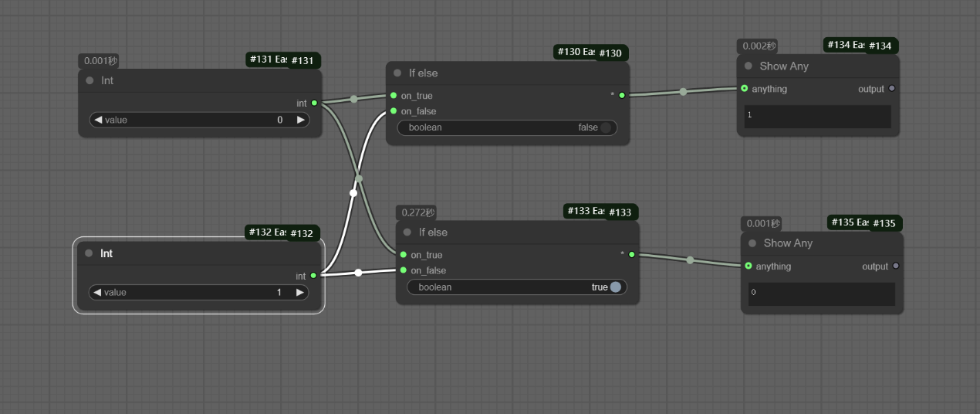Screen dimensions: 980x414
Task: Collapse the If else node #130
Action: coord(397,73)
